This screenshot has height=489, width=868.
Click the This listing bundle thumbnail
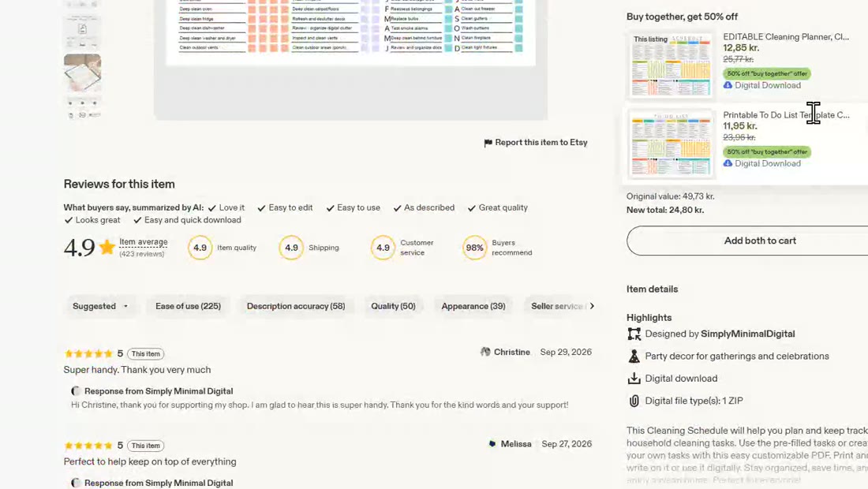[x=671, y=65]
